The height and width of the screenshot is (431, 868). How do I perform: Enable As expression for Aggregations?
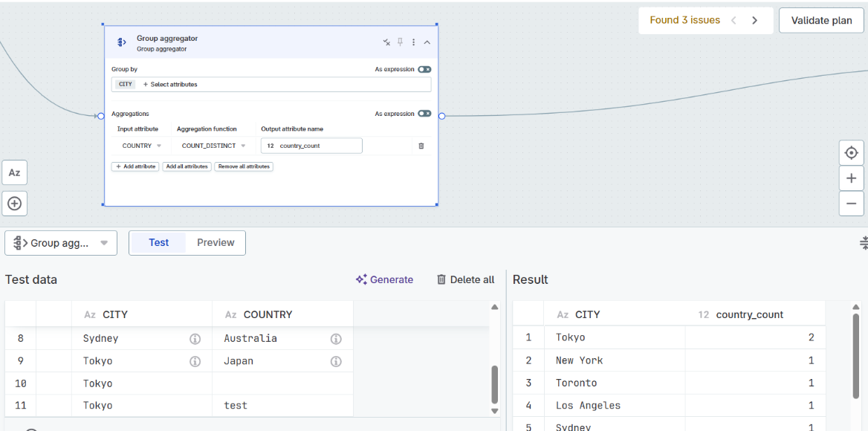(424, 113)
